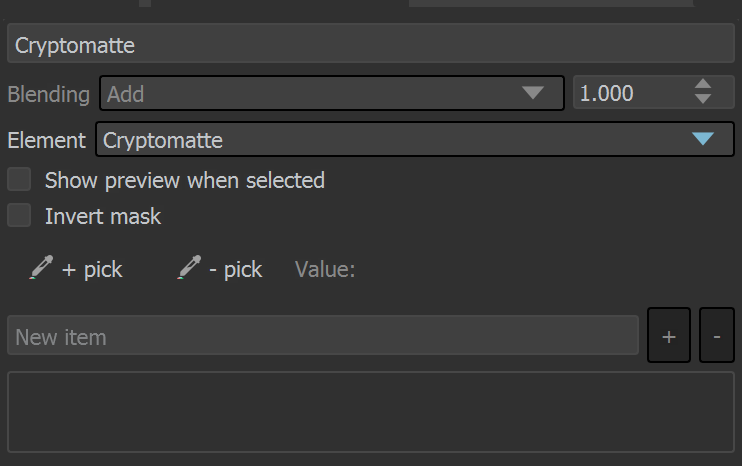Click the Show preview when selected label

pos(185,180)
